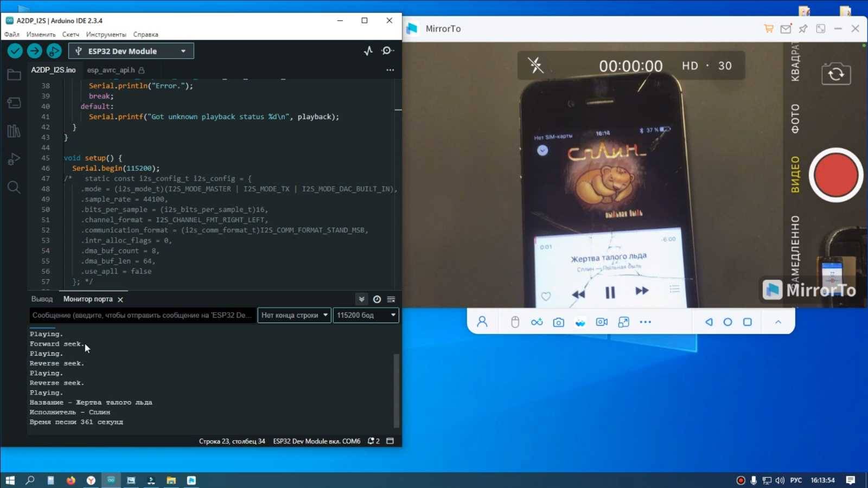This screenshot has height=488, width=868.
Task: Toggle timestamps in the Serial Monitor
Action: 376,299
